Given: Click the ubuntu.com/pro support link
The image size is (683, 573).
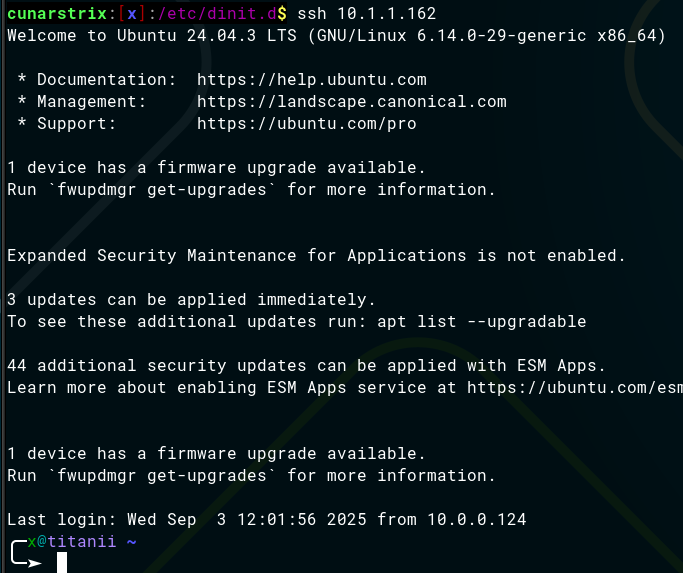Looking at the screenshot, I should [306, 124].
